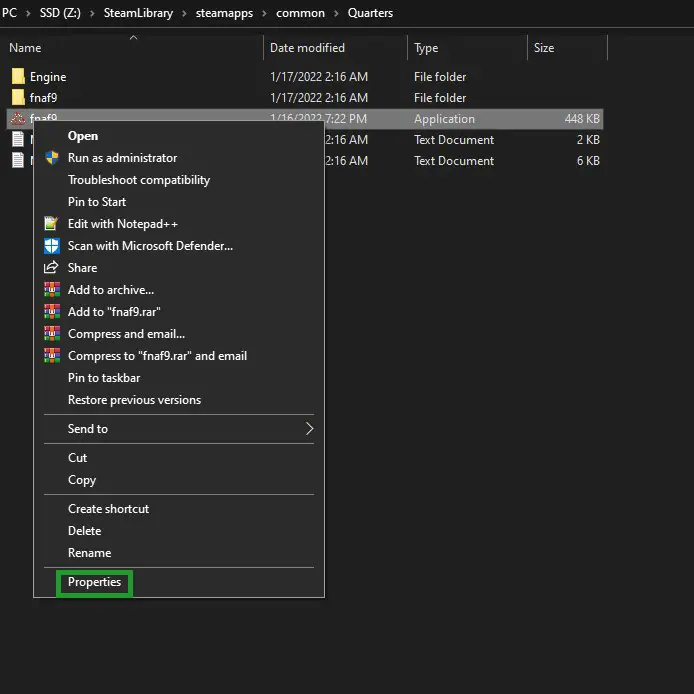694x694 pixels.
Task: Expand breadcrumb chevron after PC
Action: coord(28,13)
